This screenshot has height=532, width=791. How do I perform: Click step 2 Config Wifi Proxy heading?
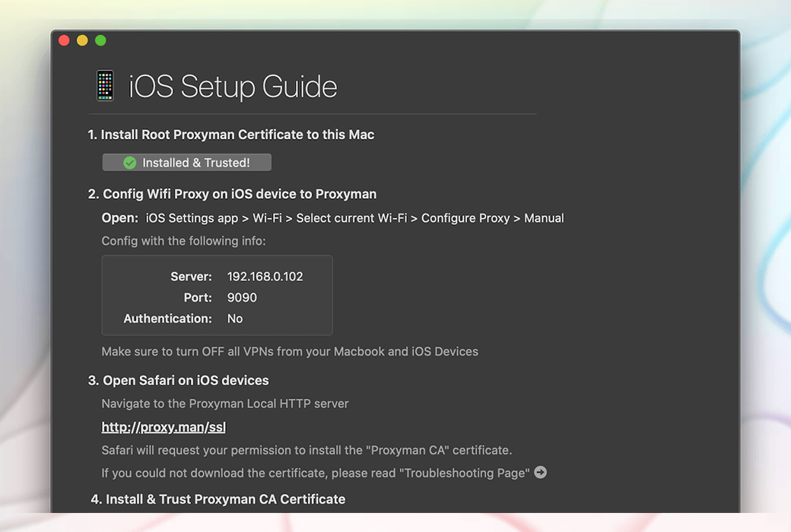coord(232,194)
